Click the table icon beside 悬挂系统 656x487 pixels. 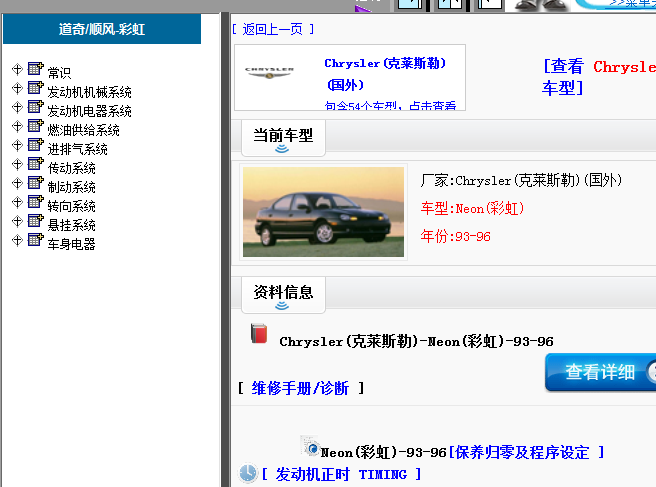coord(36,220)
